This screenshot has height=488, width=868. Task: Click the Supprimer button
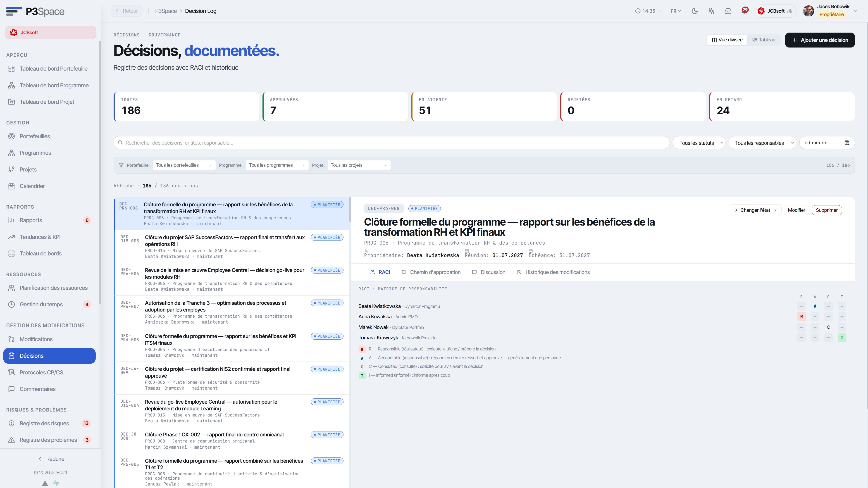(x=827, y=210)
